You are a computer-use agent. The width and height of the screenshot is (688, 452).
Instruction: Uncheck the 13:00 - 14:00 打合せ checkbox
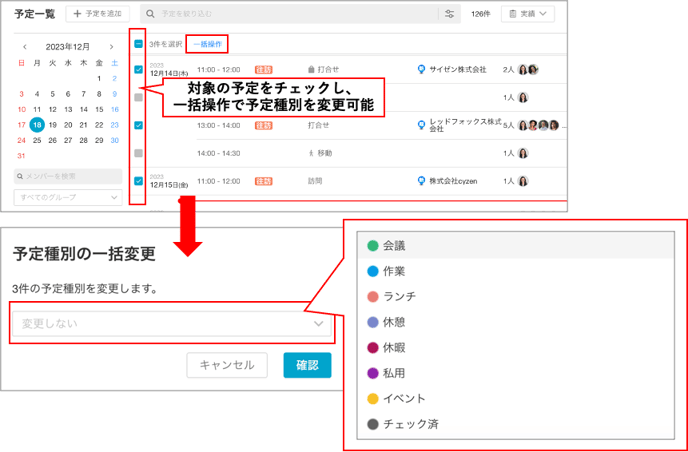click(138, 126)
